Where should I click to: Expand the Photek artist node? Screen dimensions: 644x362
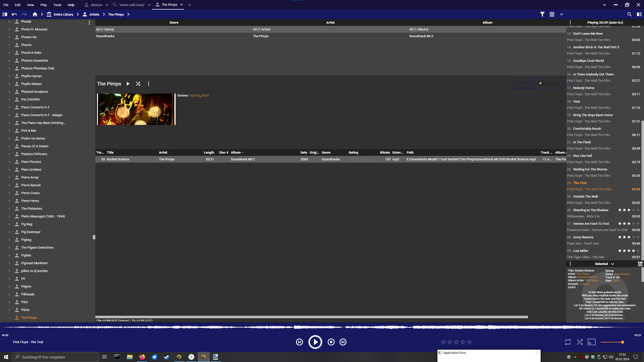coord(9,22)
